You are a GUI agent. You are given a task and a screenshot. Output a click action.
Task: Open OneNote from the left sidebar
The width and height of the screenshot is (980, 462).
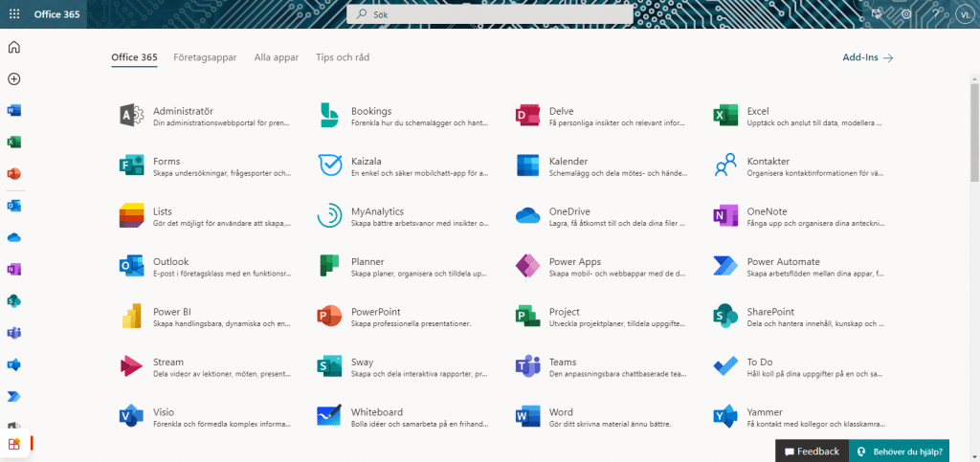coord(13,269)
